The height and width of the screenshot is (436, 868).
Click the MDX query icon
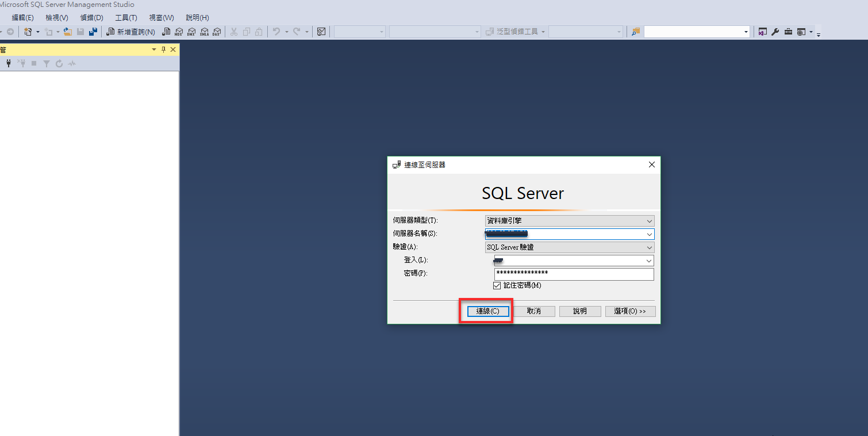(179, 32)
